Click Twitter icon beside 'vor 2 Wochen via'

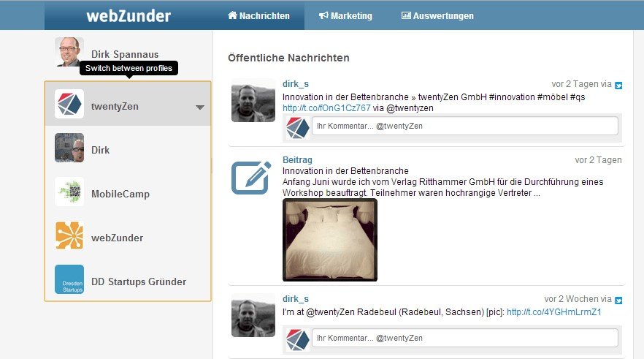[x=618, y=301]
